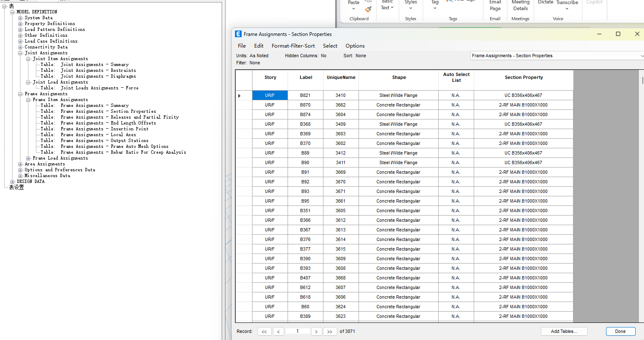
Task: Click the Steel I/Wide Flange cell in row B89
Action: tap(399, 153)
